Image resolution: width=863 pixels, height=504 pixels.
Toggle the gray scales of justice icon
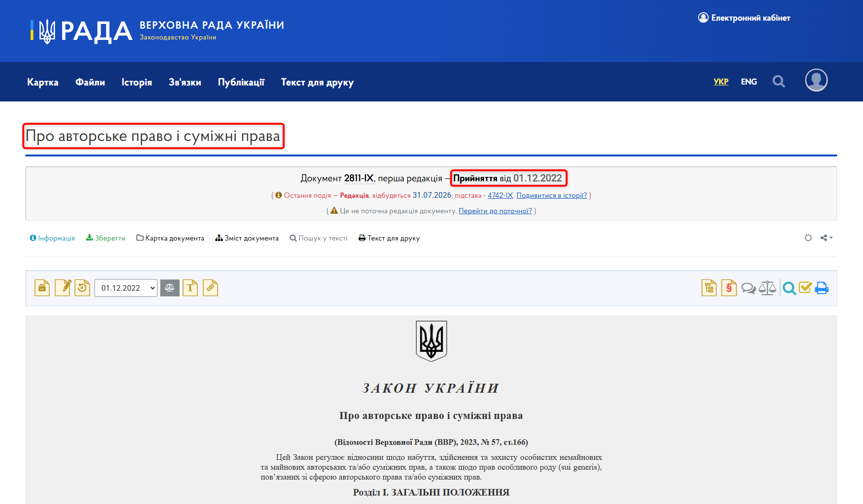pos(767,288)
